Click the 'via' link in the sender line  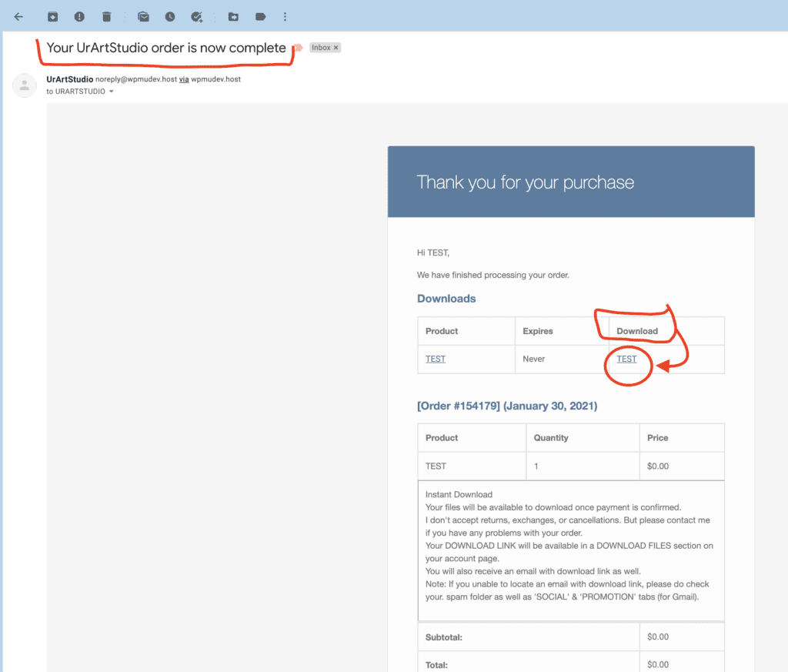(184, 79)
